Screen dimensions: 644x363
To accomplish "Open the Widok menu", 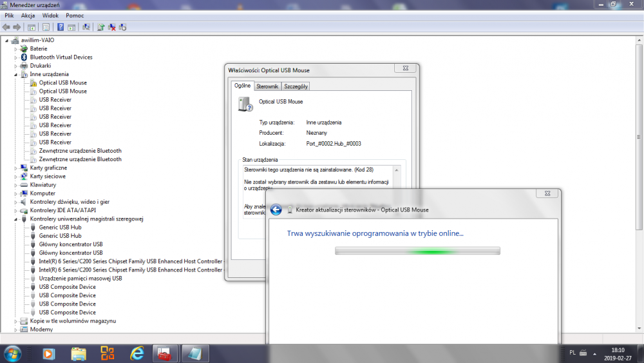I will pos(50,15).
